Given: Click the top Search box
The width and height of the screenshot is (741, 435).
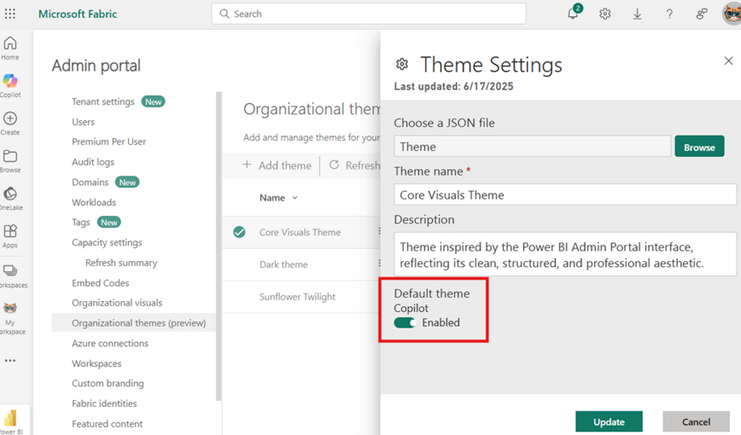Looking at the screenshot, I should [x=369, y=14].
